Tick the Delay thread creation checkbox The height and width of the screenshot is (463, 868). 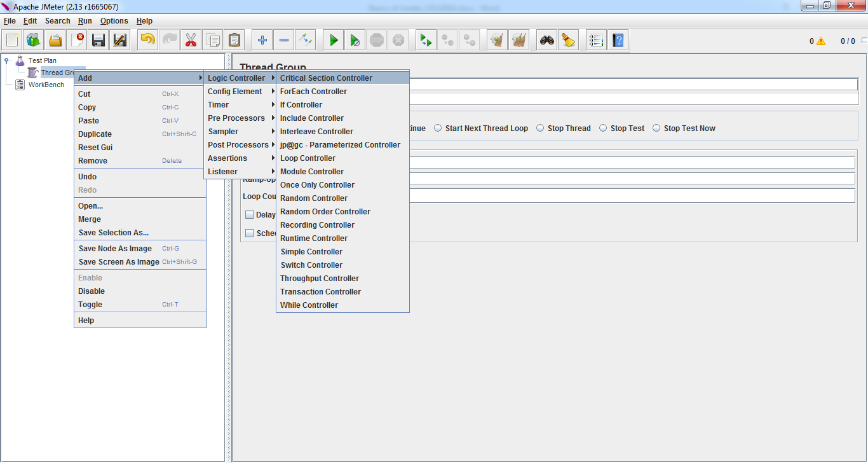[250, 215]
